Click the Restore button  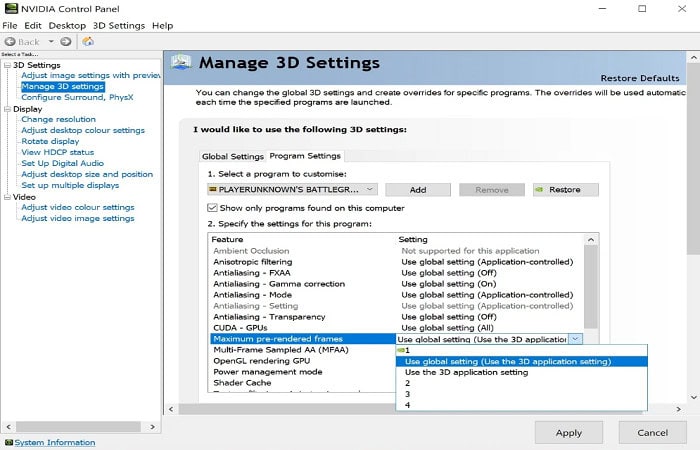pos(566,190)
